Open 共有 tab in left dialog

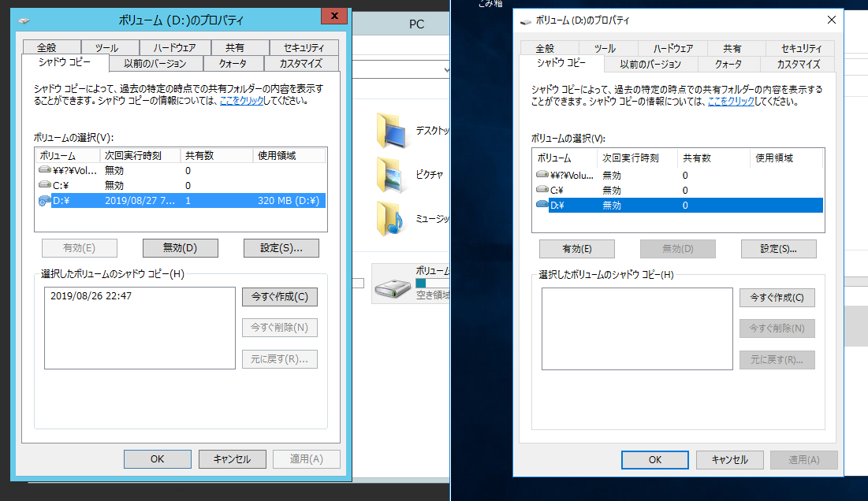click(x=240, y=47)
